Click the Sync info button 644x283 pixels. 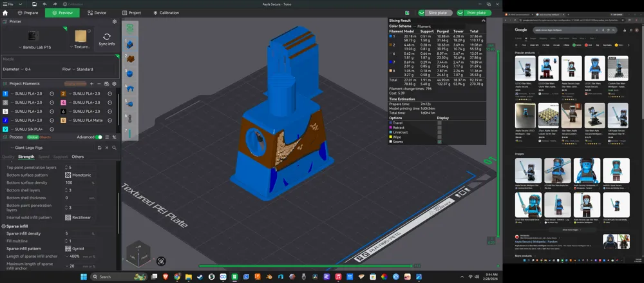(x=107, y=39)
